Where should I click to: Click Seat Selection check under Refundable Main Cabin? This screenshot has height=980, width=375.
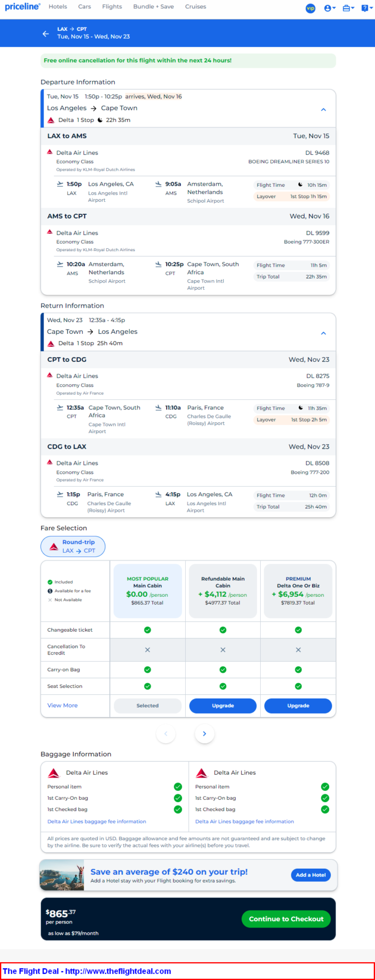pos(223,686)
